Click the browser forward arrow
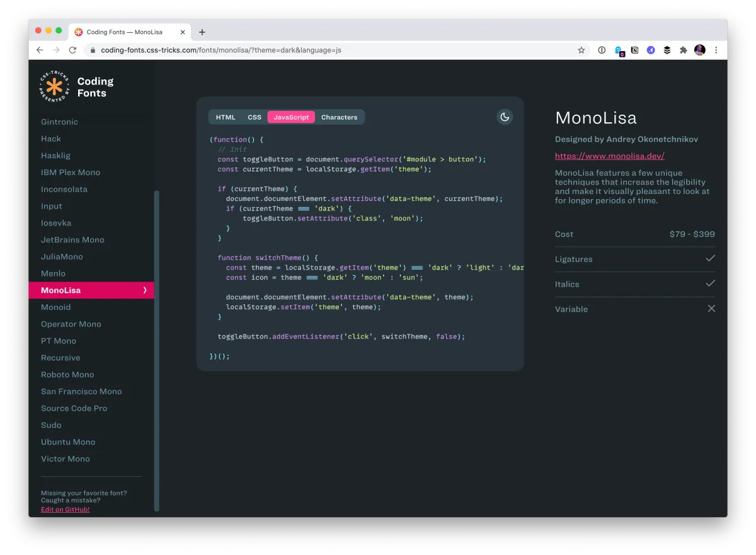Screen dimensions: 756x555 pyautogui.click(x=57, y=50)
